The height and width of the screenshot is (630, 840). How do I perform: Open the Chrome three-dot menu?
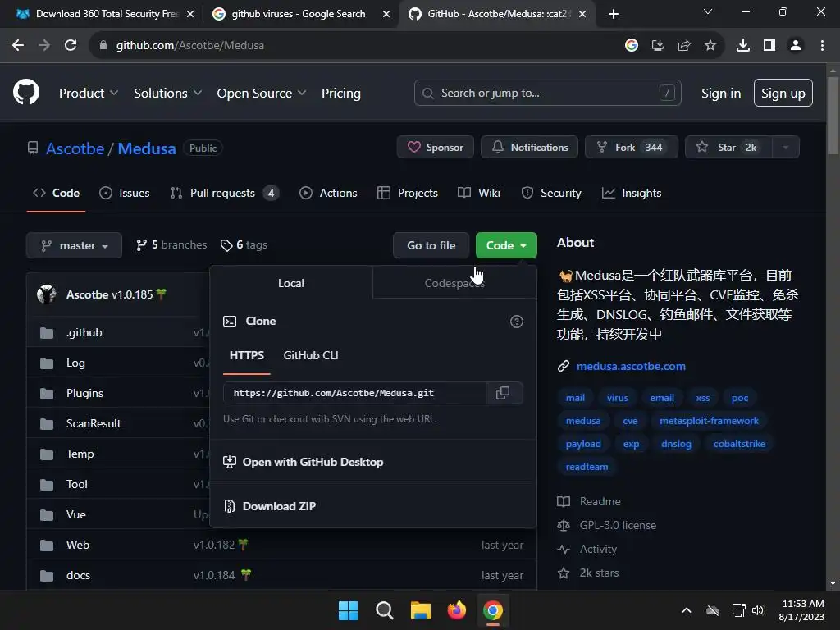(822, 46)
